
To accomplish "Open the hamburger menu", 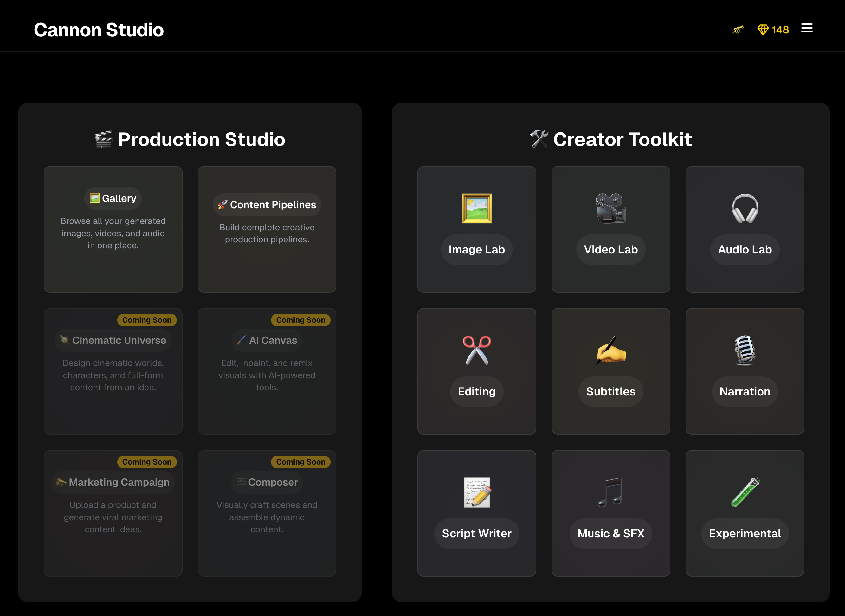I will click(807, 28).
